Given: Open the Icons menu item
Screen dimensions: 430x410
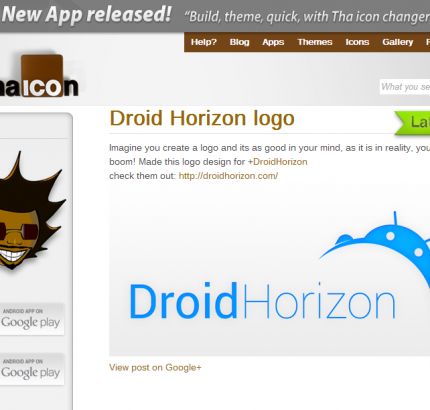Looking at the screenshot, I should coord(357,42).
